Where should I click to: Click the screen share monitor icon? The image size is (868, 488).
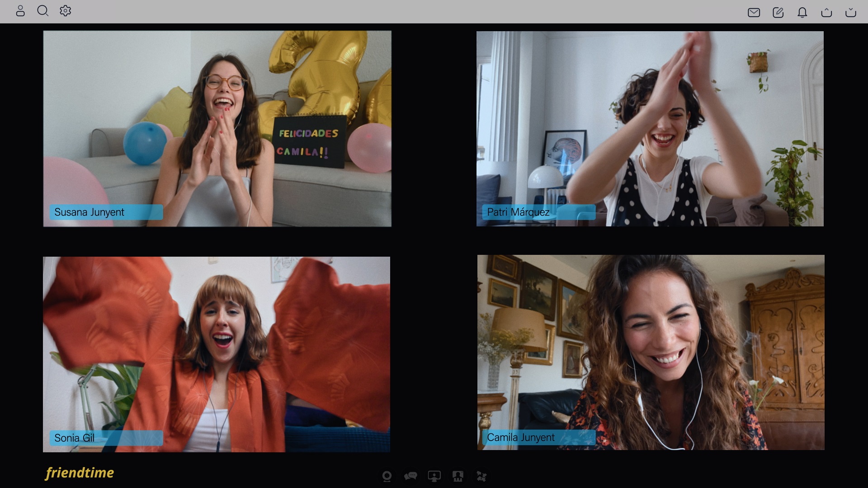434,476
